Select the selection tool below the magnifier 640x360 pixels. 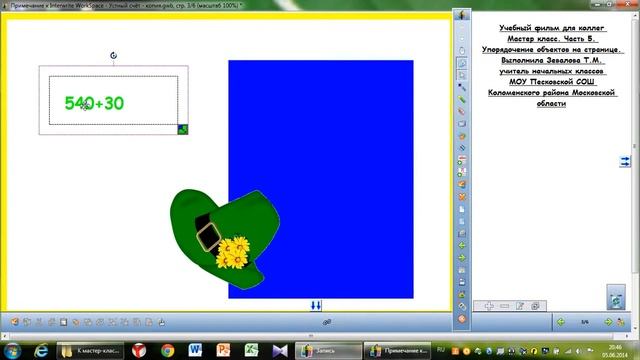pyautogui.click(x=462, y=76)
